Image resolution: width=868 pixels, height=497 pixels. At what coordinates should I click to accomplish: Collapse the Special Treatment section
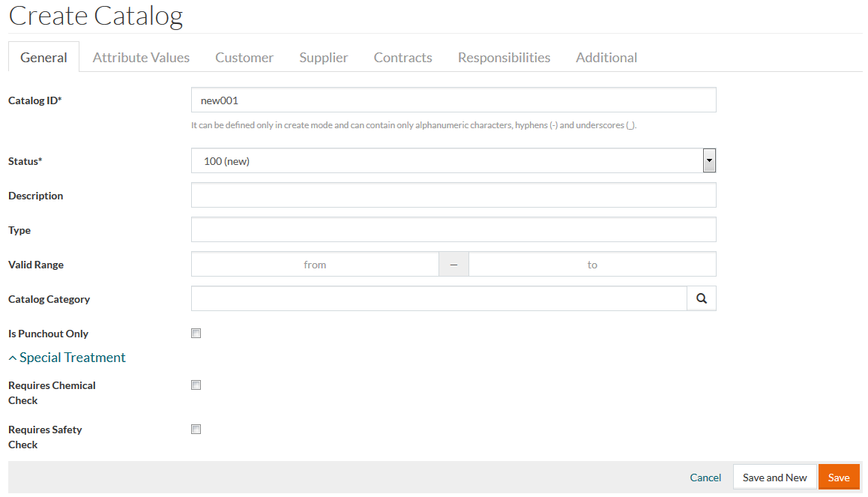click(67, 358)
